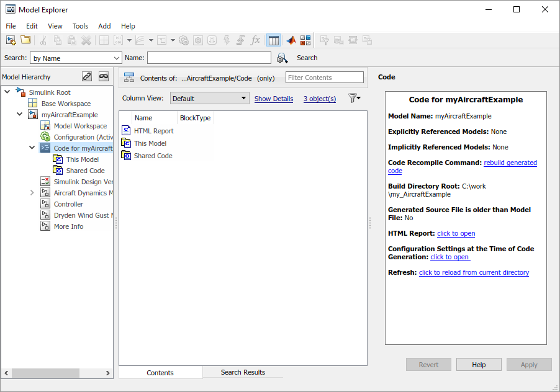
Task: Click the Add Configuration gear icon
Action: tap(184, 40)
